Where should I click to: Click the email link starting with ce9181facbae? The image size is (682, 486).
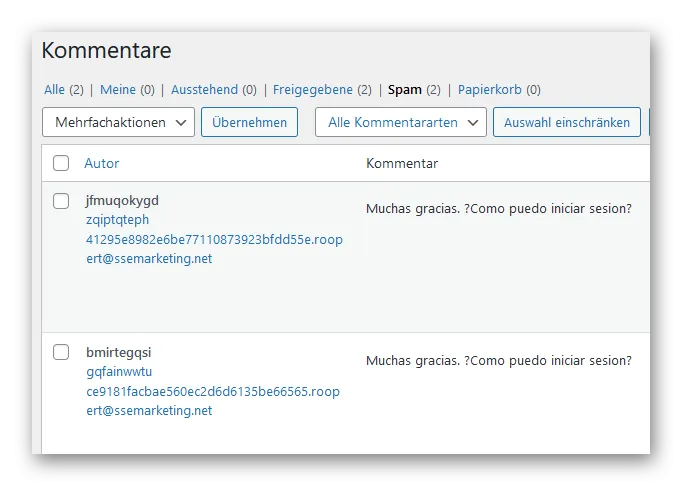tap(213, 401)
